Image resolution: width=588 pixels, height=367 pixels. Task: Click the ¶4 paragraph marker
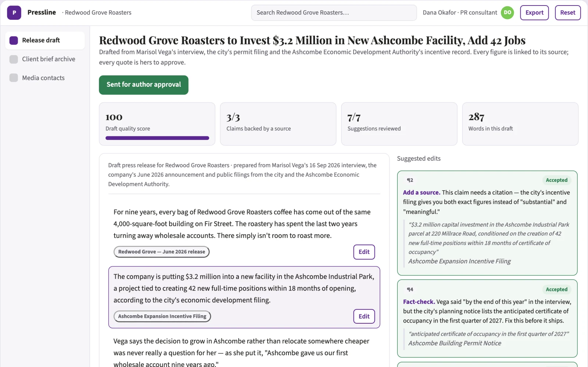point(410,289)
